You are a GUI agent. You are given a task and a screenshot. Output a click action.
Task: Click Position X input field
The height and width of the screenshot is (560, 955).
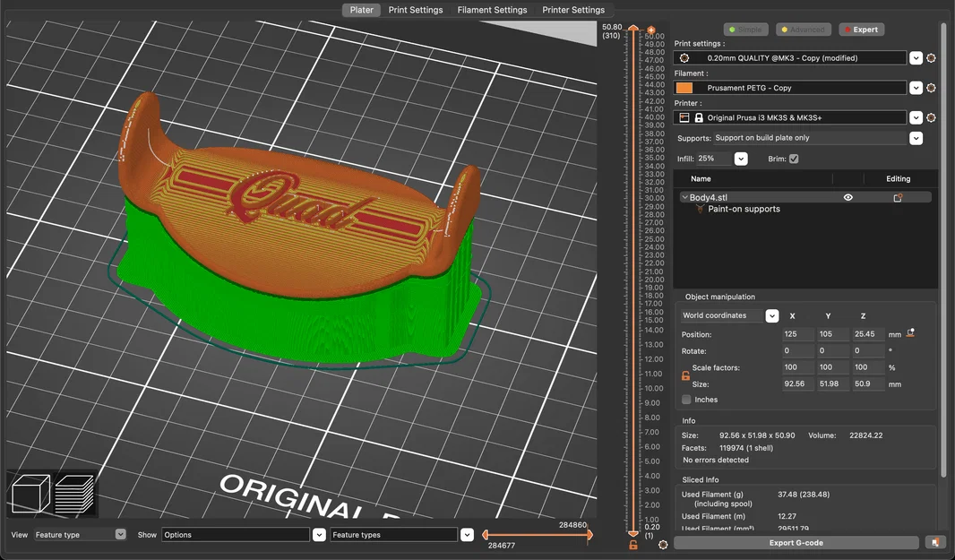click(798, 334)
